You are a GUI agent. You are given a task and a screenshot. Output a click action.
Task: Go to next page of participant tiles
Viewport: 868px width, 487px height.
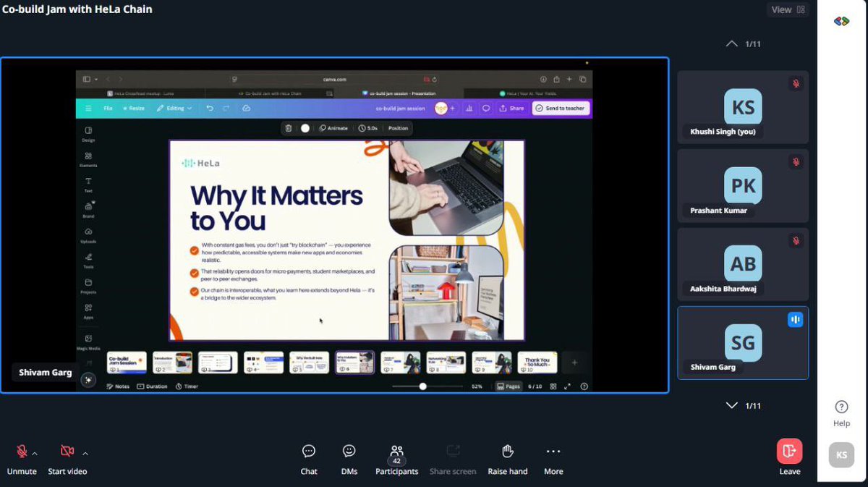(731, 405)
